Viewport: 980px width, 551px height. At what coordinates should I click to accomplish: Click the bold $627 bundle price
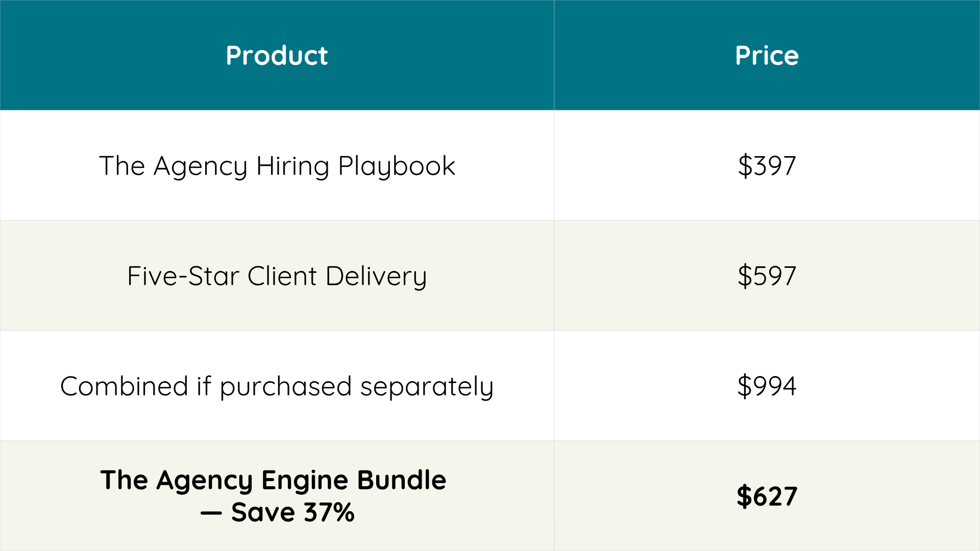click(767, 496)
